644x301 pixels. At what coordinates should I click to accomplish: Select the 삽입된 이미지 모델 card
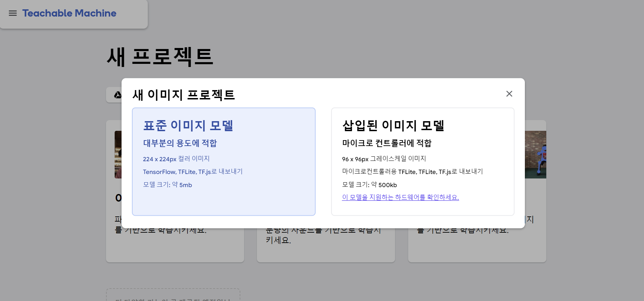[423, 162]
